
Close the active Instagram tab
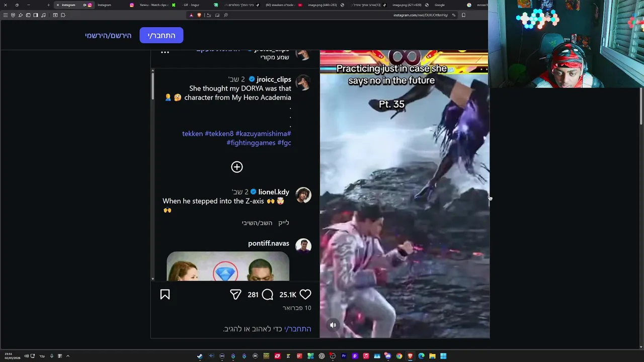pos(57,5)
